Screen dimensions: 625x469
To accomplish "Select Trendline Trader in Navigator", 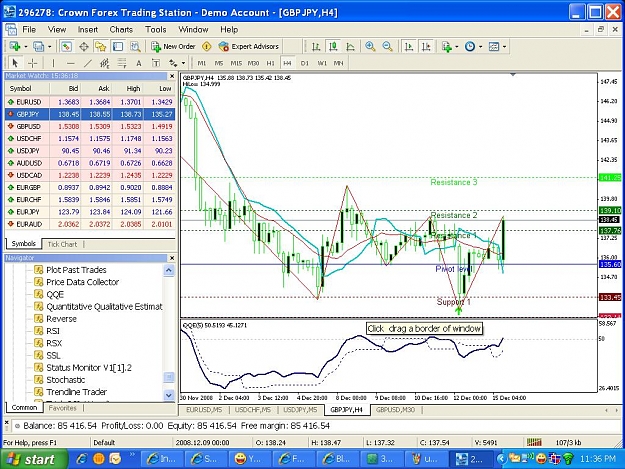I will tap(77, 392).
